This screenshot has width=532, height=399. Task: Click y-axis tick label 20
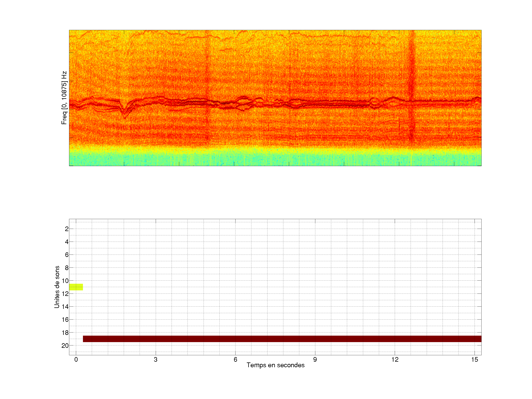65,346
